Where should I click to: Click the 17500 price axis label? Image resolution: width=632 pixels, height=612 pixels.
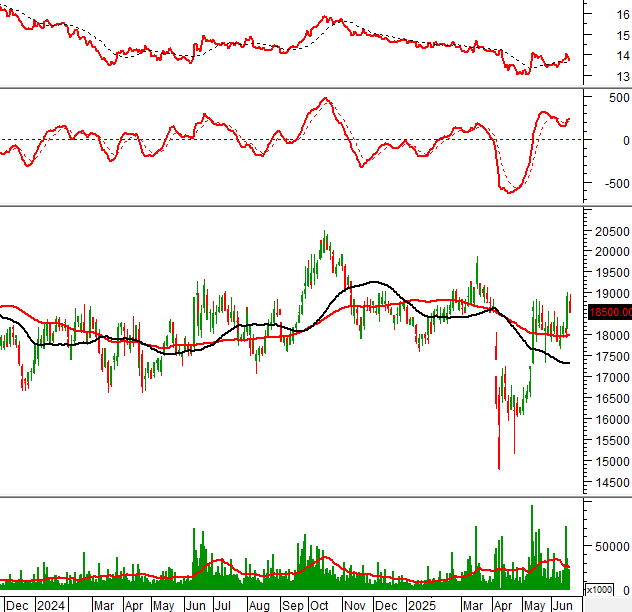point(612,356)
